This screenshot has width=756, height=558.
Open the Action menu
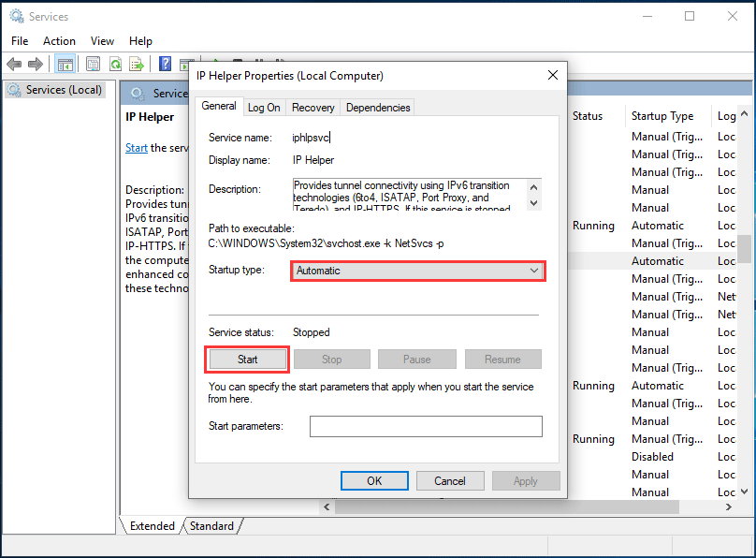pos(59,40)
